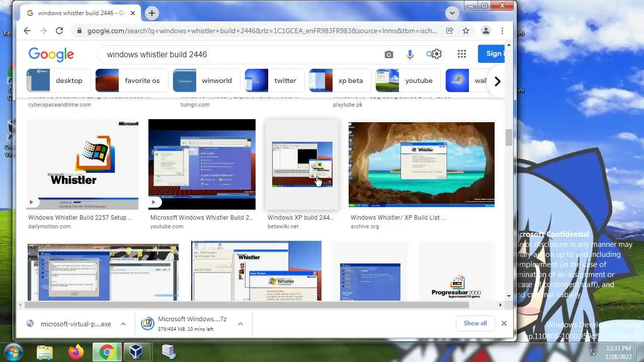This screenshot has width=644, height=362.
Task: Expand options for Microsoft Windows 7z download
Action: 240,324
